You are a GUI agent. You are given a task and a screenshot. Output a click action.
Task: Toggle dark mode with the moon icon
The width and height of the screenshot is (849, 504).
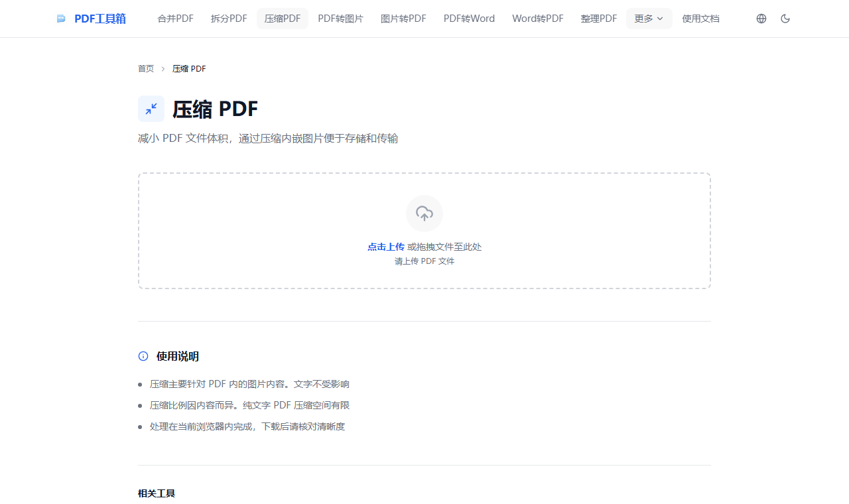tap(785, 19)
